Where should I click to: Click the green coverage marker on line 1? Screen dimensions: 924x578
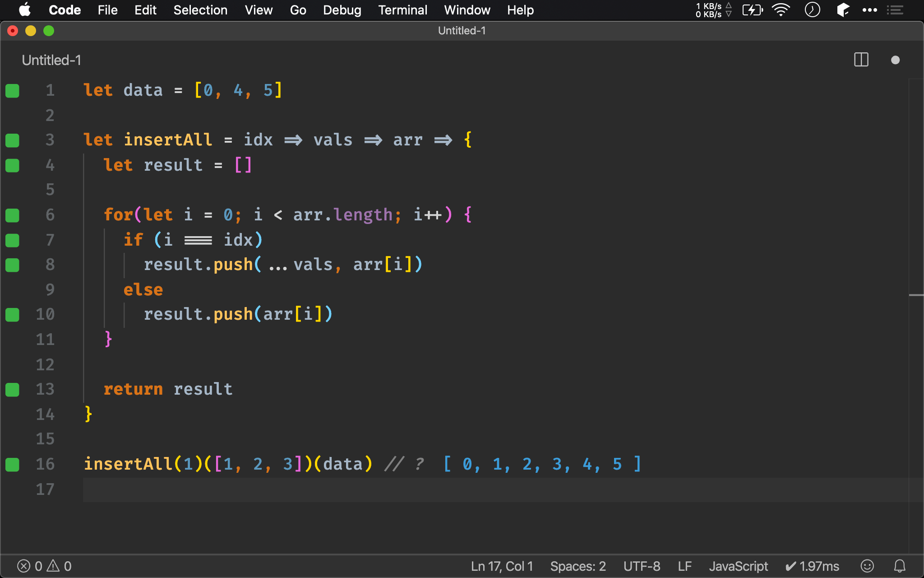[13, 91]
